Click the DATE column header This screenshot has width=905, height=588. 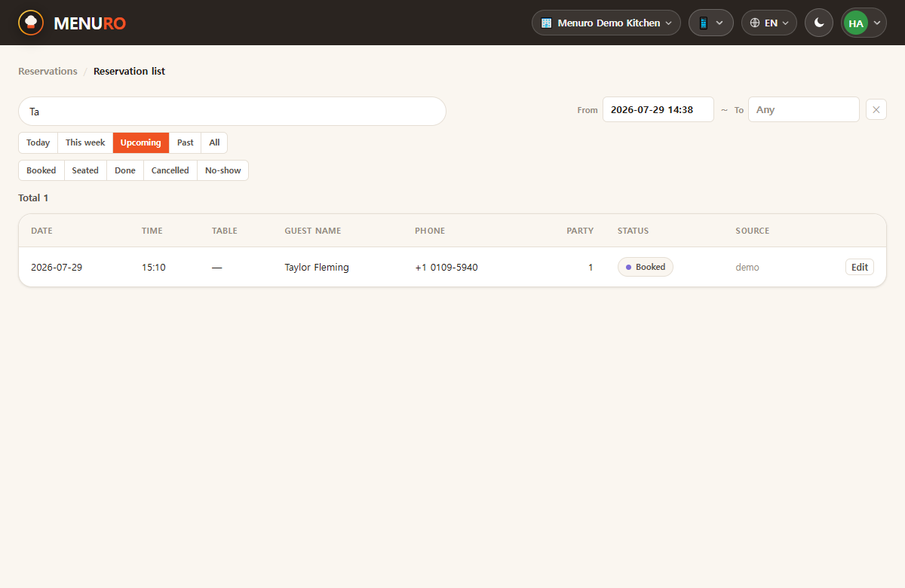[x=42, y=231]
